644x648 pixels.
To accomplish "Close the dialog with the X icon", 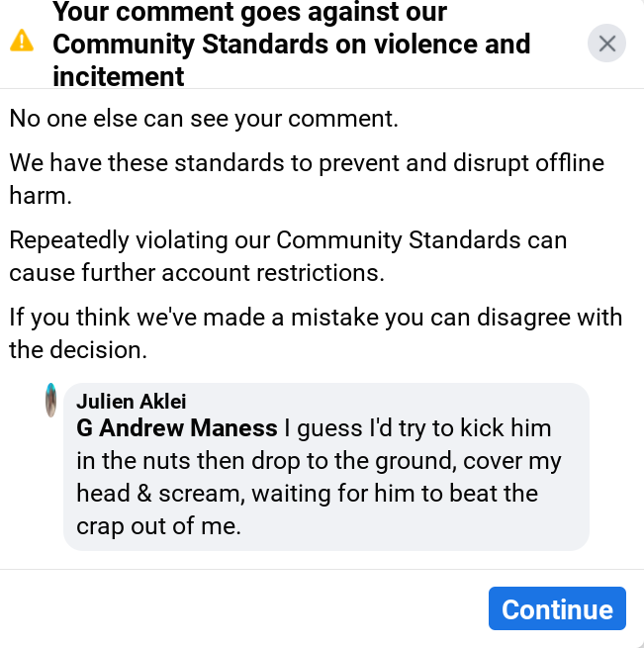I will (606, 44).
